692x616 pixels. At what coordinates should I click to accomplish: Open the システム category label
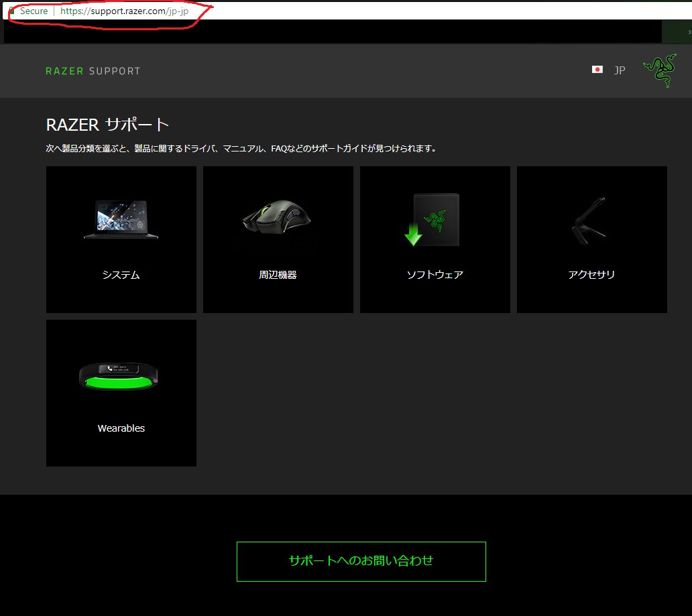[121, 275]
